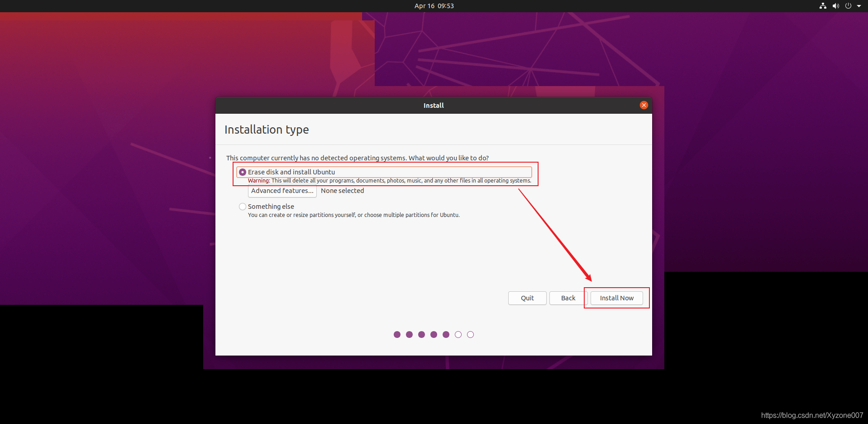
Task: Click the Install Now button
Action: pos(616,298)
